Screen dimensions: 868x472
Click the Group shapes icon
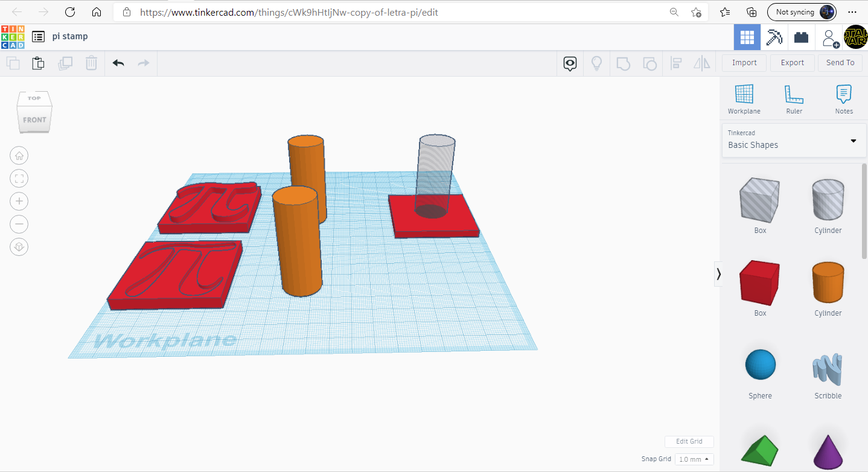[623, 63]
